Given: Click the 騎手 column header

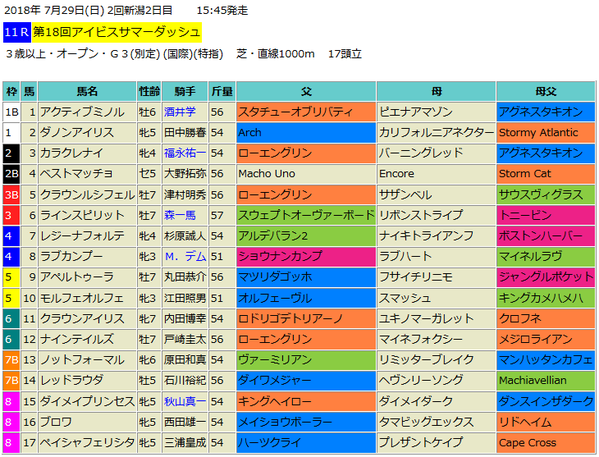Looking at the screenshot, I should 185,91.
